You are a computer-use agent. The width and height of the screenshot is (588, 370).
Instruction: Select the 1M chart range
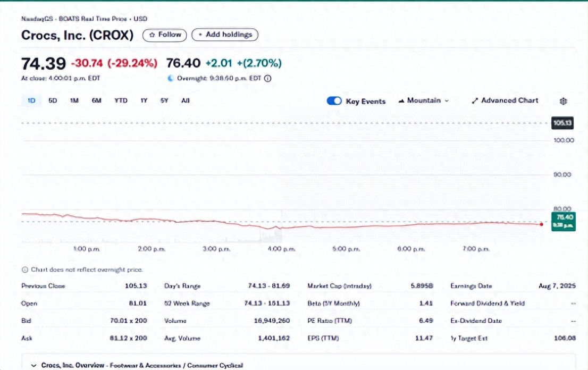tap(74, 100)
